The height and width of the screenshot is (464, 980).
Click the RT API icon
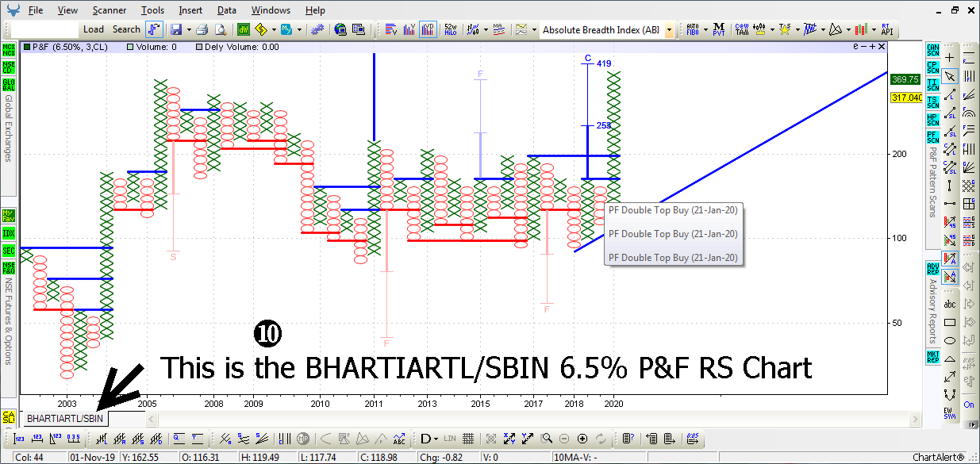click(x=886, y=29)
